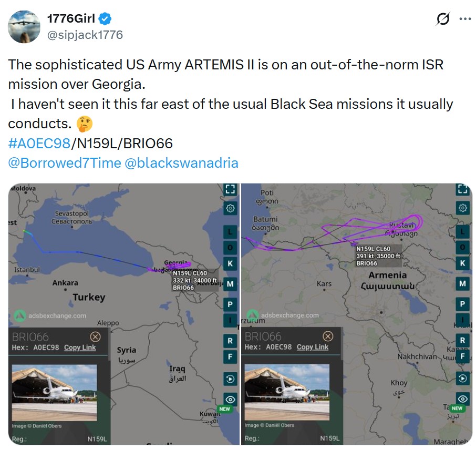
Task: Click the Grok slashed-circle icon
Action: (443, 19)
